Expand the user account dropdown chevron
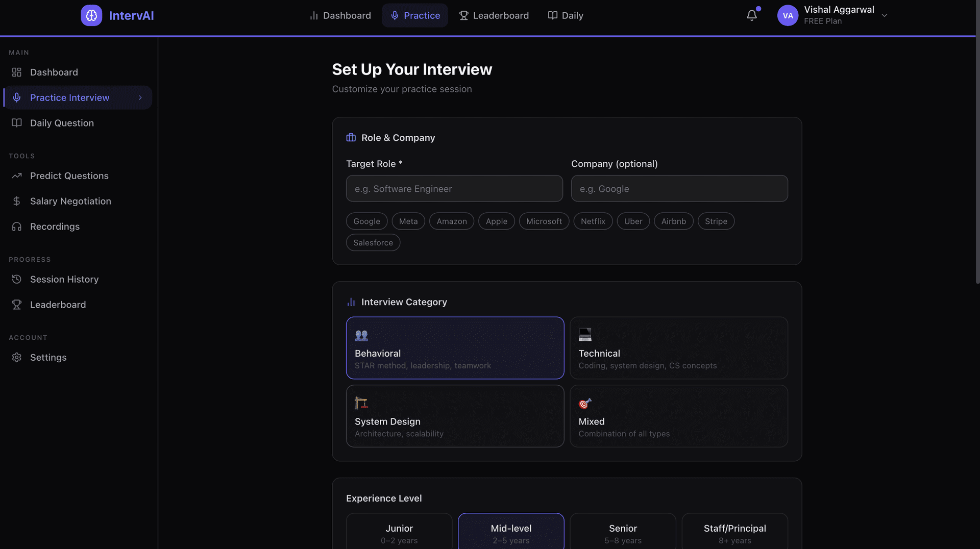Screen dimensions: 980x549 click(885, 15)
